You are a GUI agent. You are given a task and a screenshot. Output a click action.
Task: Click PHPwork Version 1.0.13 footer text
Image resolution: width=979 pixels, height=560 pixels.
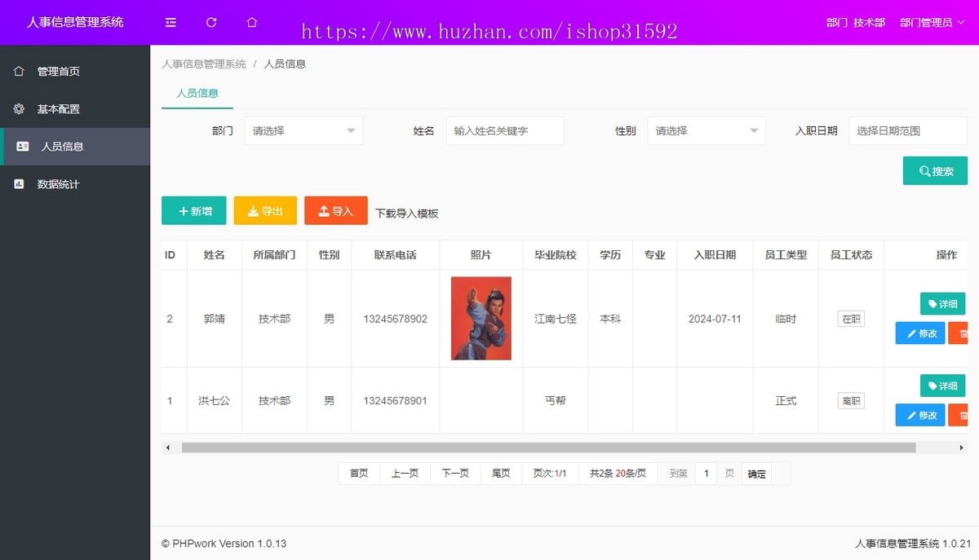click(x=224, y=544)
